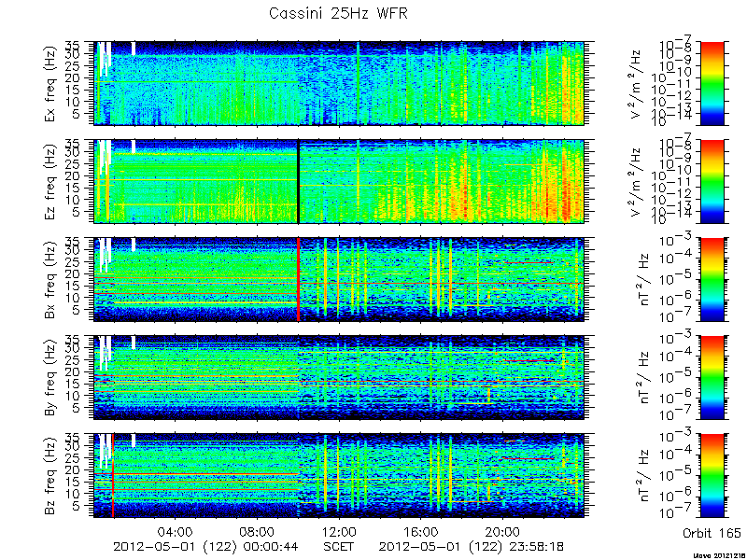Click the 12:00 time axis label

click(339, 531)
